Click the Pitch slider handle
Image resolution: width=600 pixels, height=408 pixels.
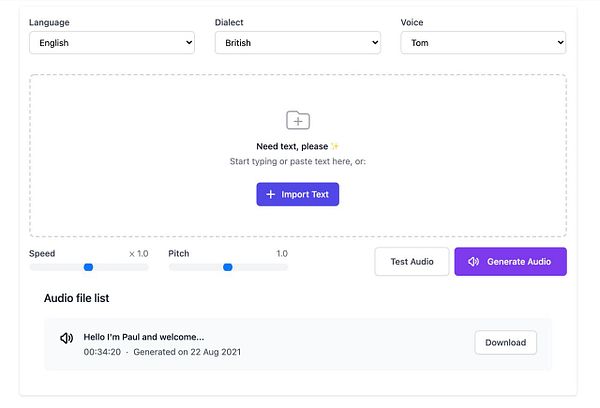click(x=228, y=267)
